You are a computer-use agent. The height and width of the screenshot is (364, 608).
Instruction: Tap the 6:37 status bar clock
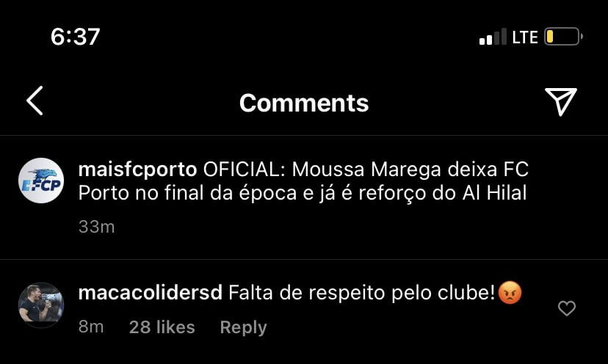(x=75, y=37)
